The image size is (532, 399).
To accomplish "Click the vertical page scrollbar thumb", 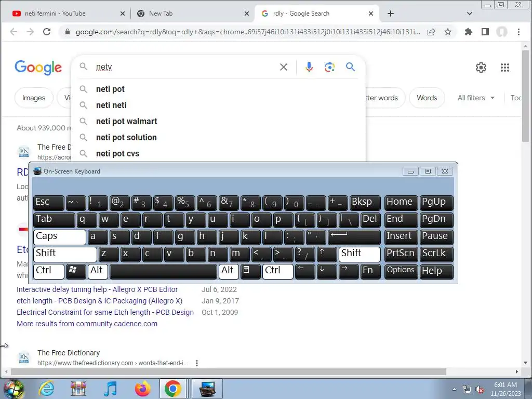I will 526,96.
